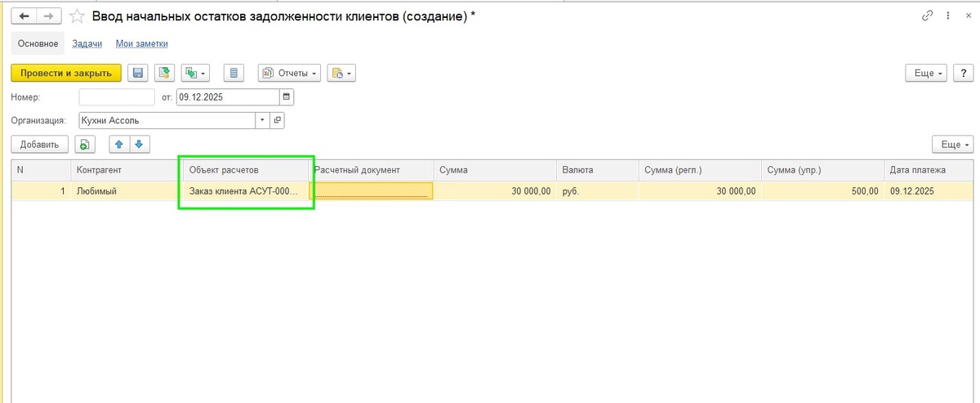Open the Задачи tab

pos(86,43)
